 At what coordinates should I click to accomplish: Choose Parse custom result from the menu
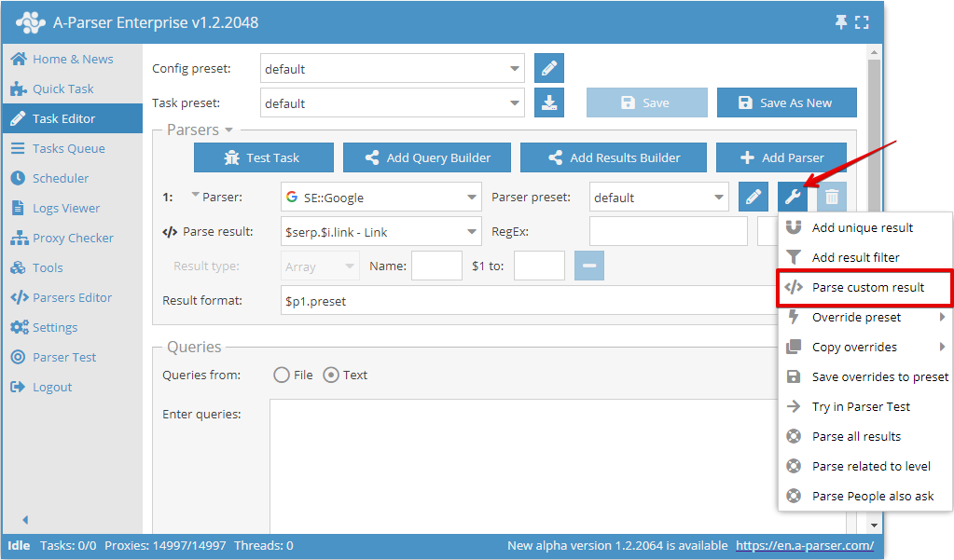[864, 287]
